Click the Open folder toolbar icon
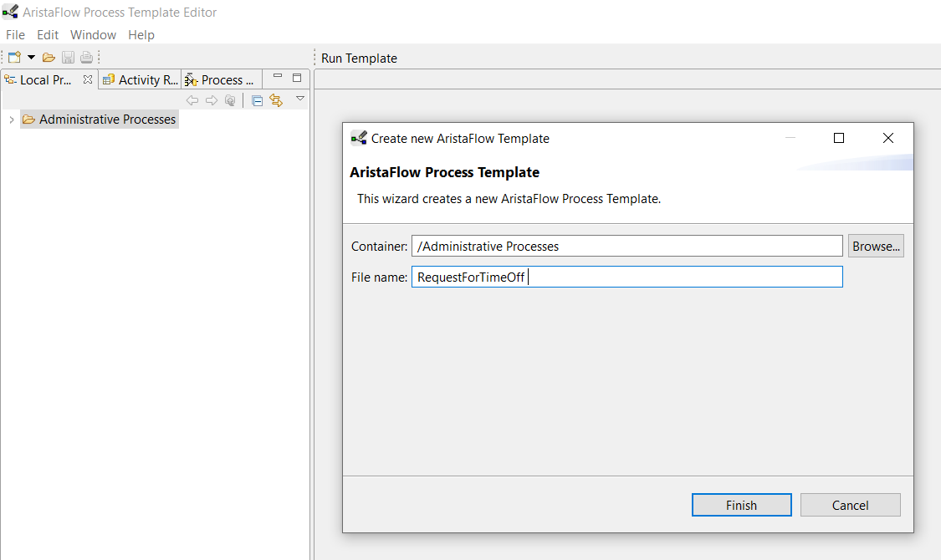Image resolution: width=941 pixels, height=560 pixels. pyautogui.click(x=49, y=58)
